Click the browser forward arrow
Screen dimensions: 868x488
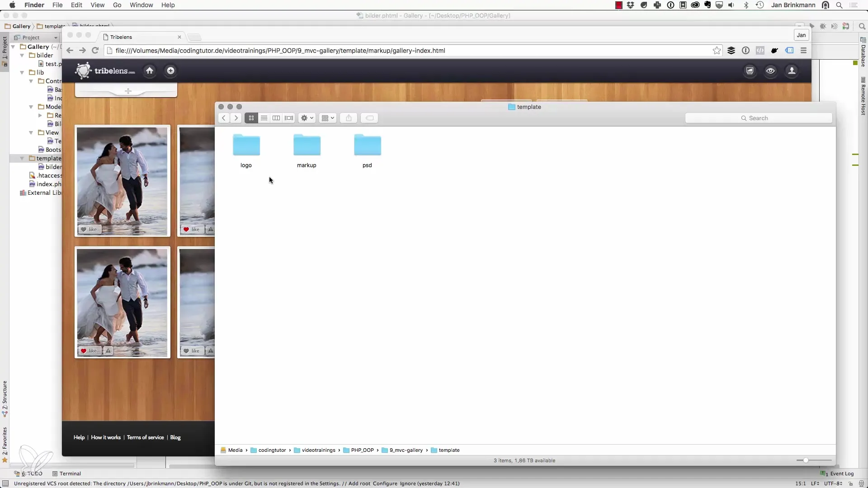click(82, 51)
